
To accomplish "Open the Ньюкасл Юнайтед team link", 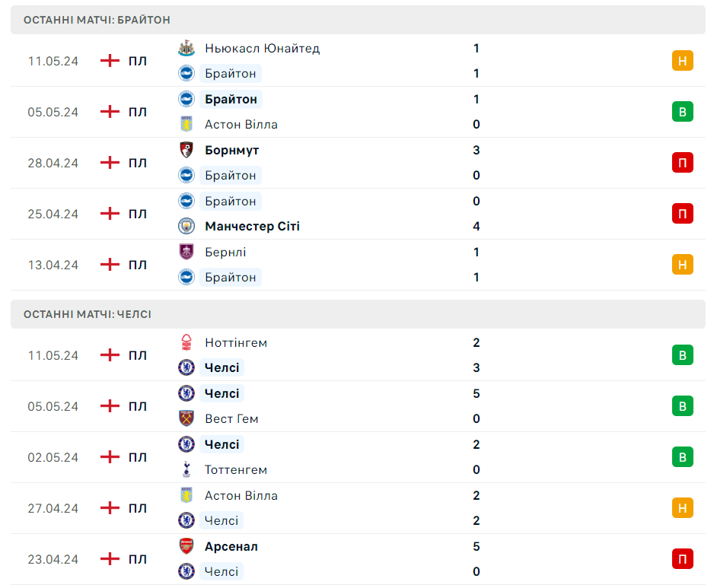I will 262,48.
